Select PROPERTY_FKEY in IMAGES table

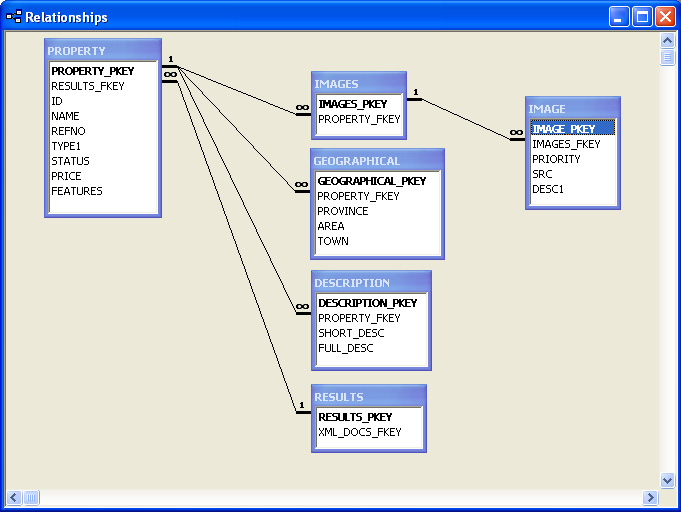359,119
